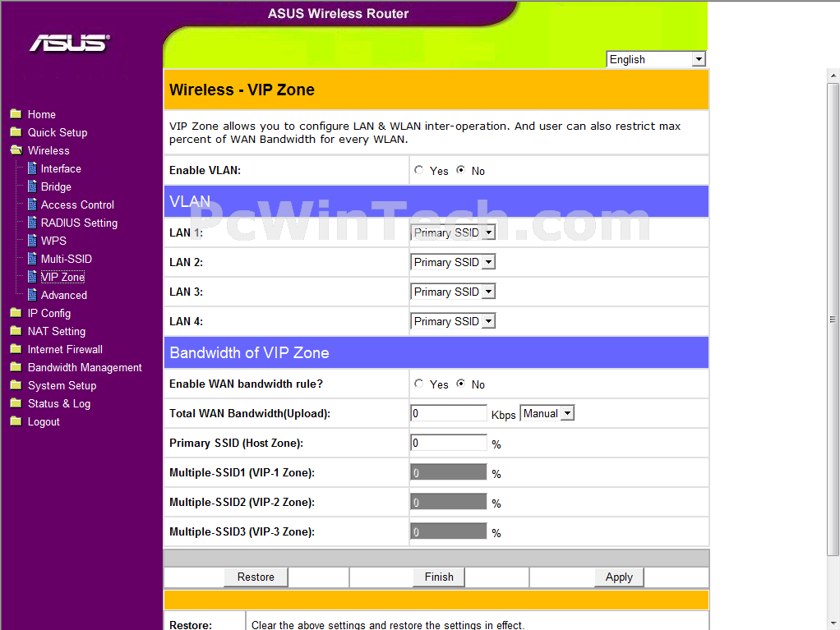Go to the Access Control page

[78, 205]
